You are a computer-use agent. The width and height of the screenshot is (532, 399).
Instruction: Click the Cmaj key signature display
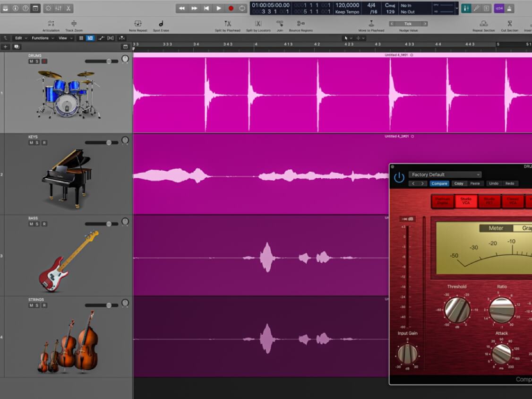(390, 5)
